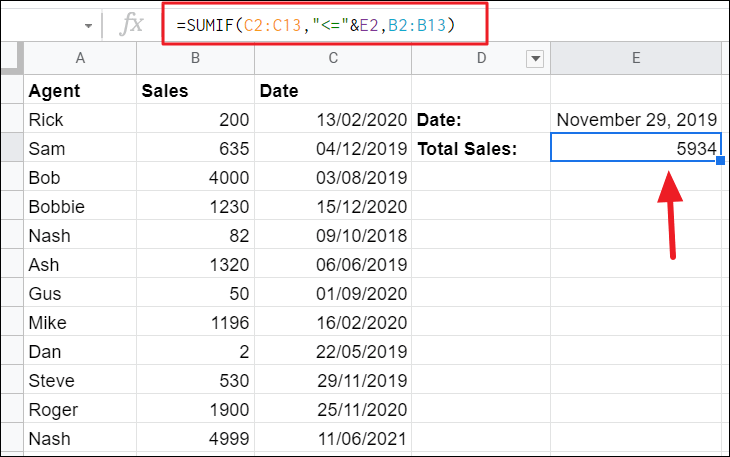The width and height of the screenshot is (730, 457).
Task: Select column B header
Action: point(195,59)
